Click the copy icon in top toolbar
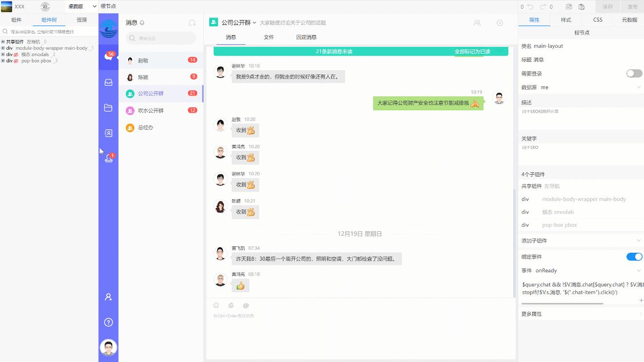The width and height of the screenshot is (644, 362). coord(569,7)
